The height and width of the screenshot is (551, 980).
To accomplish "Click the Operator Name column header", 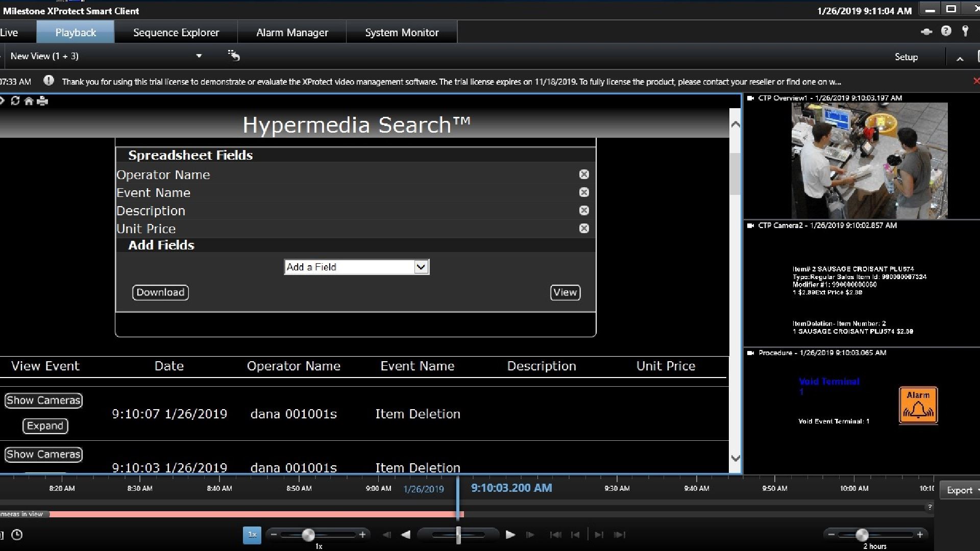I will (293, 366).
